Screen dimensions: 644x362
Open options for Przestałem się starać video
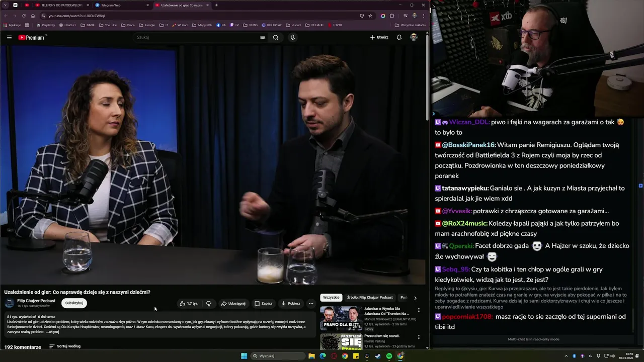coord(419,337)
